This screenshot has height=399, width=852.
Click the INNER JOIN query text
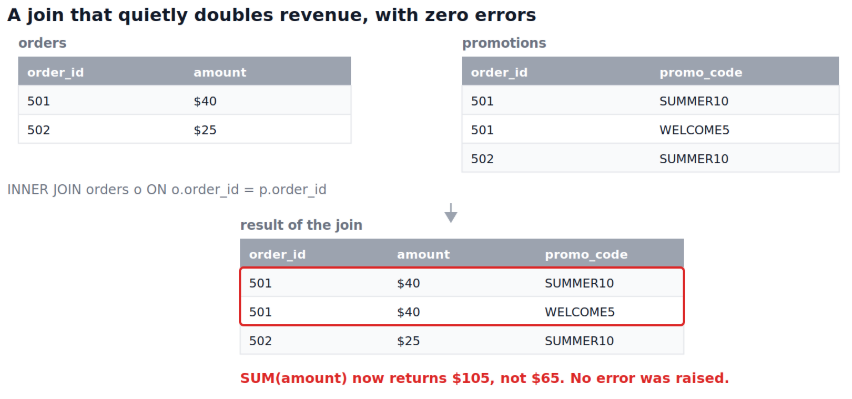[167, 190]
